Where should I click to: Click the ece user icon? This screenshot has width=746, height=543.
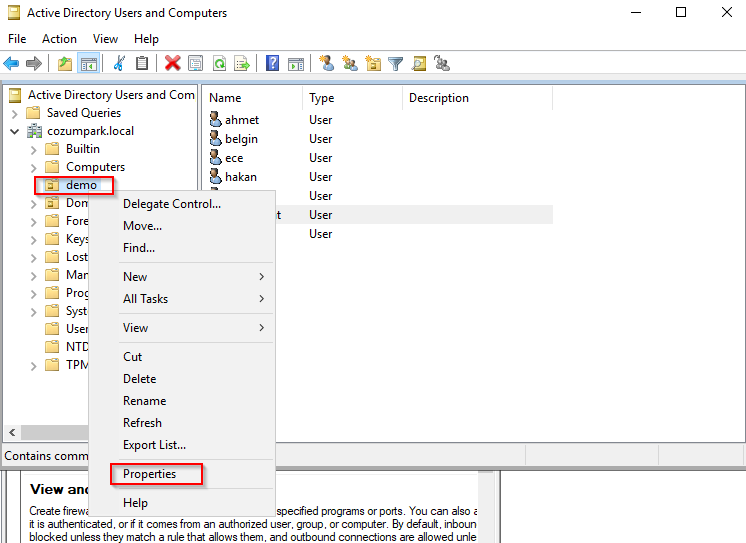[216, 158]
